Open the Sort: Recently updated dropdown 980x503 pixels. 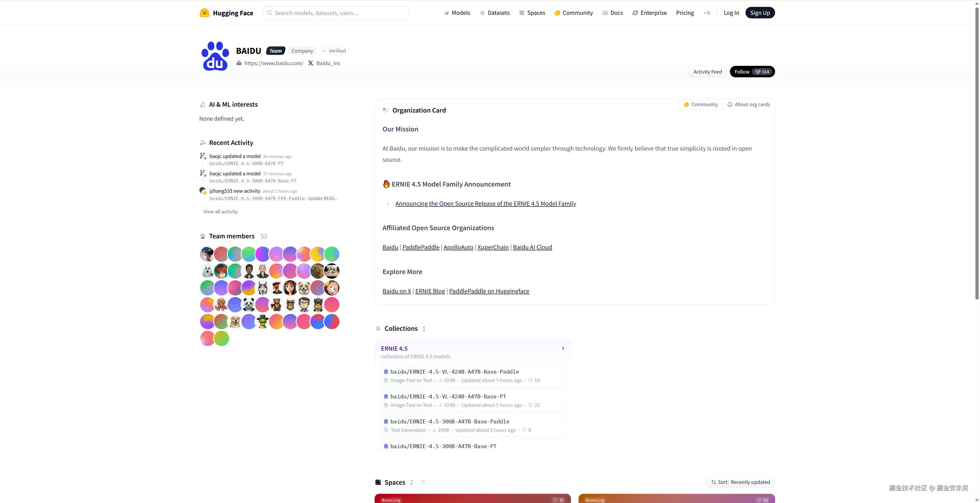(740, 482)
